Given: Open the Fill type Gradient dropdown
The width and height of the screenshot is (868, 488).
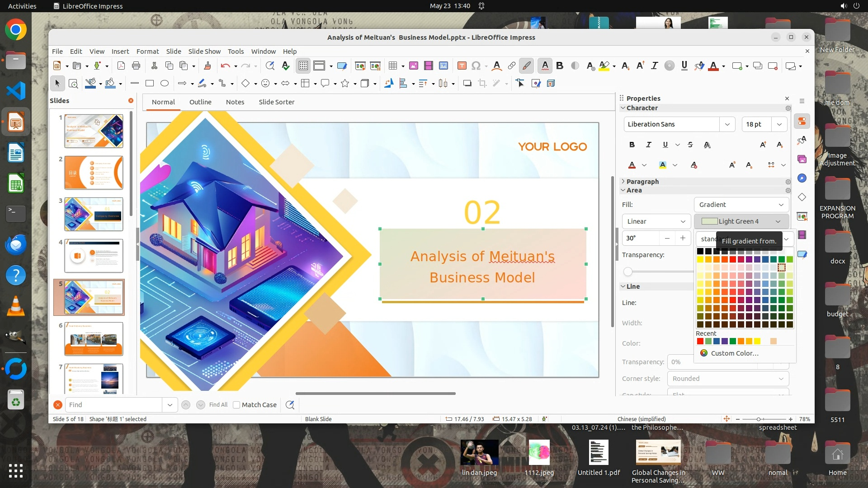Looking at the screenshot, I should (x=741, y=205).
